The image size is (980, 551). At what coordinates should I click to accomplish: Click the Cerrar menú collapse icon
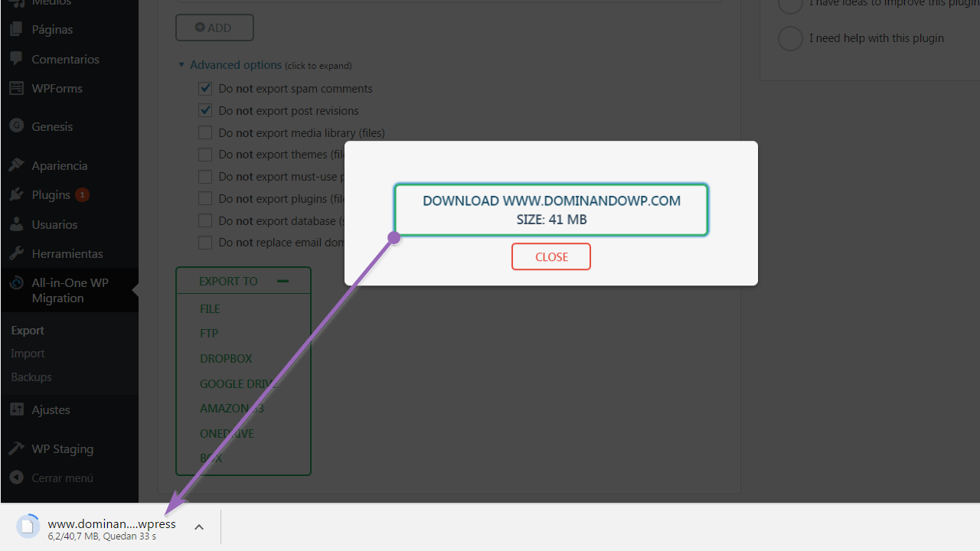pos(16,478)
